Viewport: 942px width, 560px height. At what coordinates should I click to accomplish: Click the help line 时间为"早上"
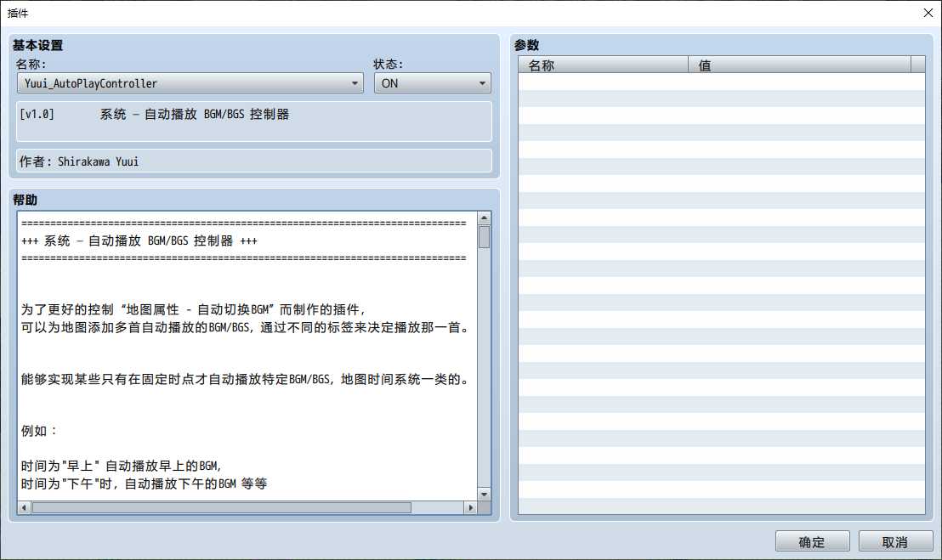click(122, 466)
